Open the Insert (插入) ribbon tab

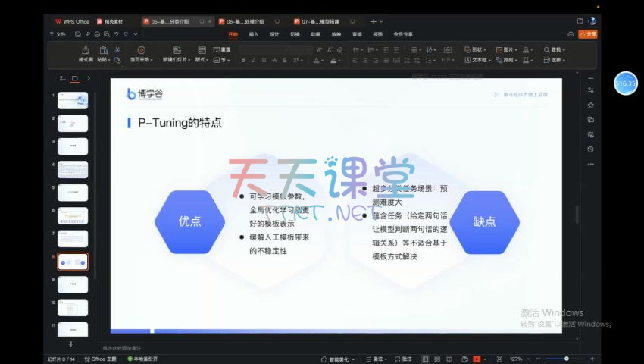click(254, 34)
